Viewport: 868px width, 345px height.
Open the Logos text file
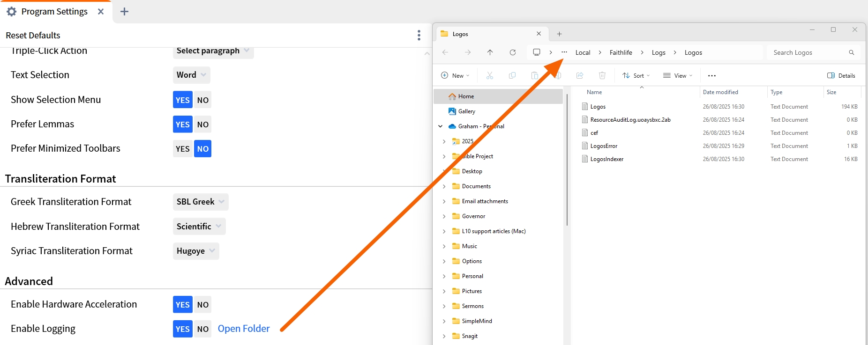598,107
